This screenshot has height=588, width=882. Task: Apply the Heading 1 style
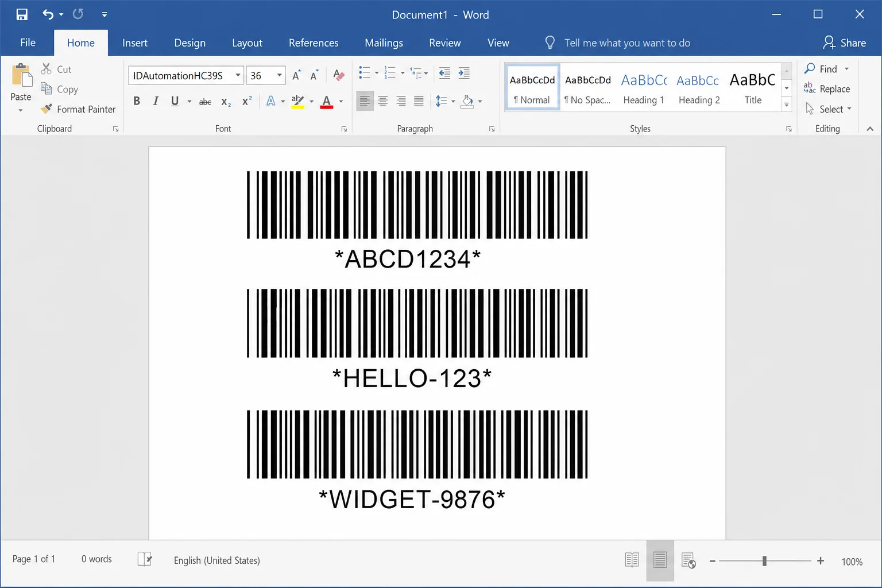644,87
